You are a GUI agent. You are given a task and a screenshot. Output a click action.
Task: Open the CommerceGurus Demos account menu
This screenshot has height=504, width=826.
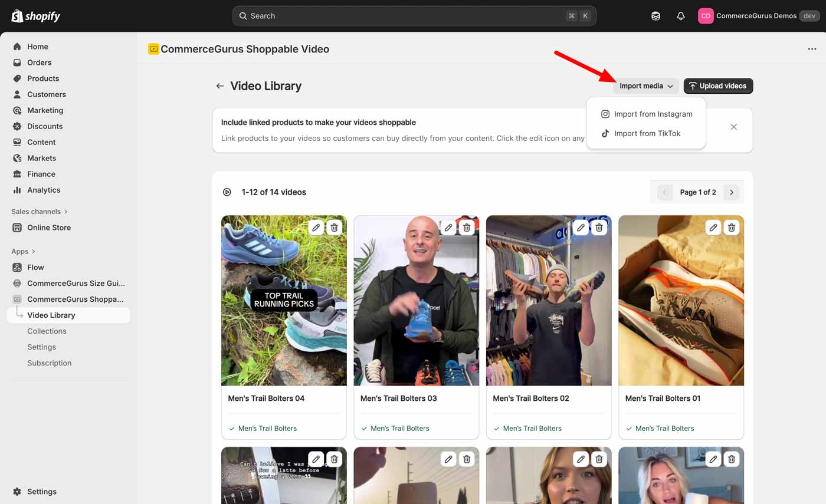(x=755, y=16)
